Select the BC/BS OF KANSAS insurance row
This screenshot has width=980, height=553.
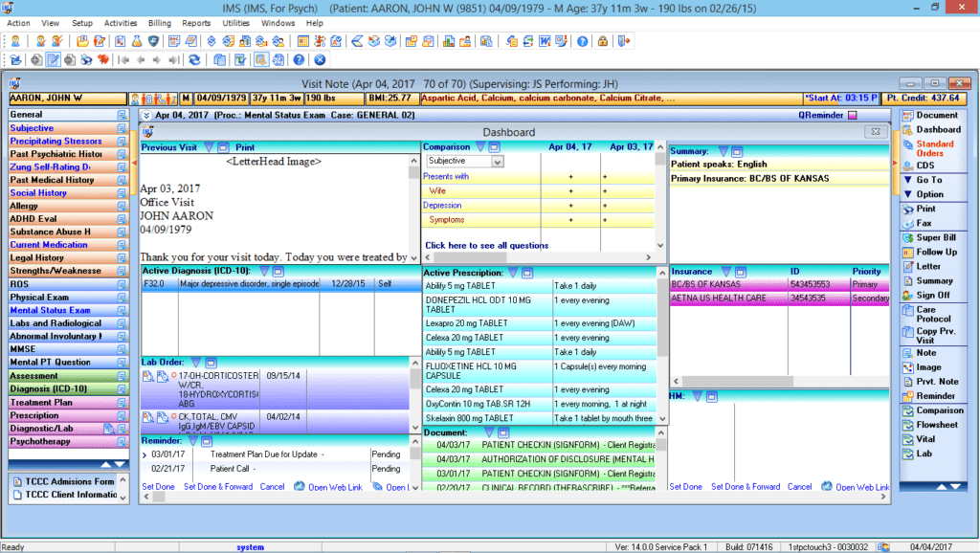pyautogui.click(x=779, y=284)
